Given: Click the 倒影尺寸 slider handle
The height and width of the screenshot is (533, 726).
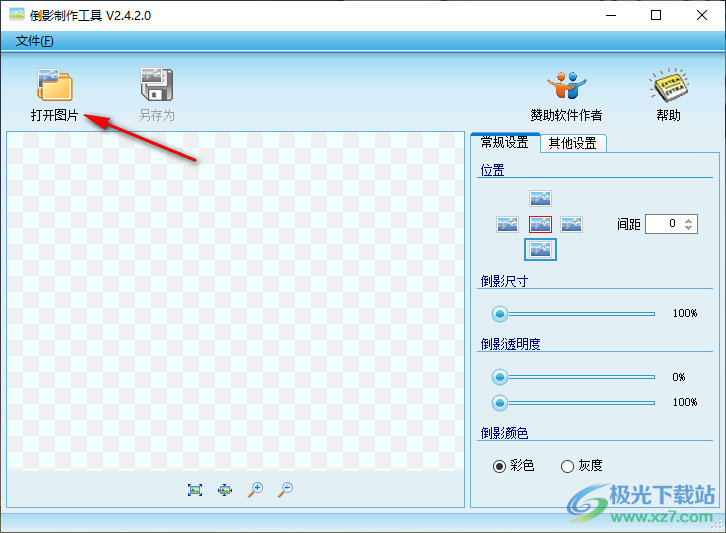Looking at the screenshot, I should coord(500,314).
